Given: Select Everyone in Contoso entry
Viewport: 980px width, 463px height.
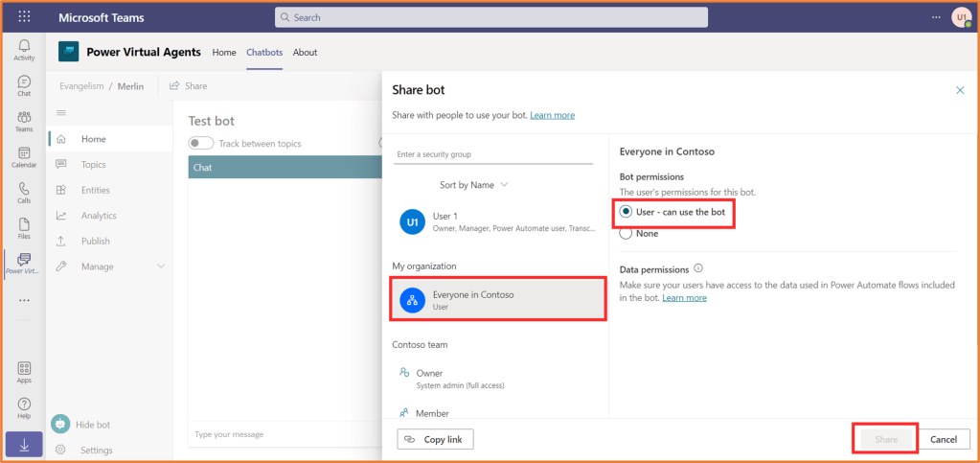Looking at the screenshot, I should (x=497, y=300).
